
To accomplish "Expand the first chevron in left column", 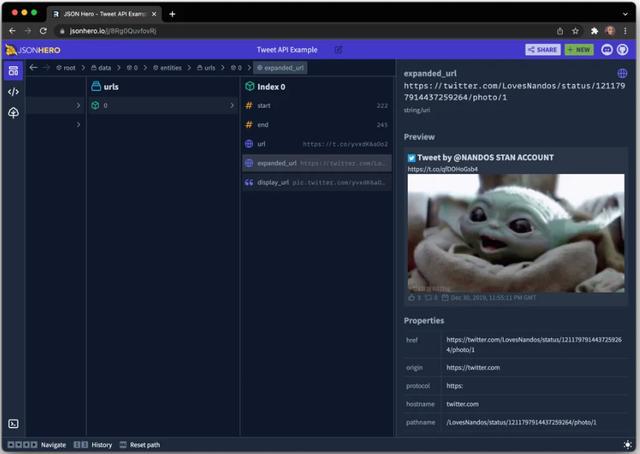I will coord(78,105).
